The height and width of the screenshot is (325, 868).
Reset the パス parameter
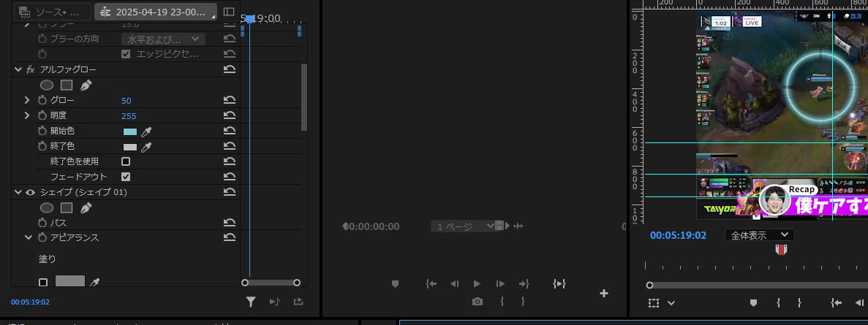[x=229, y=223]
